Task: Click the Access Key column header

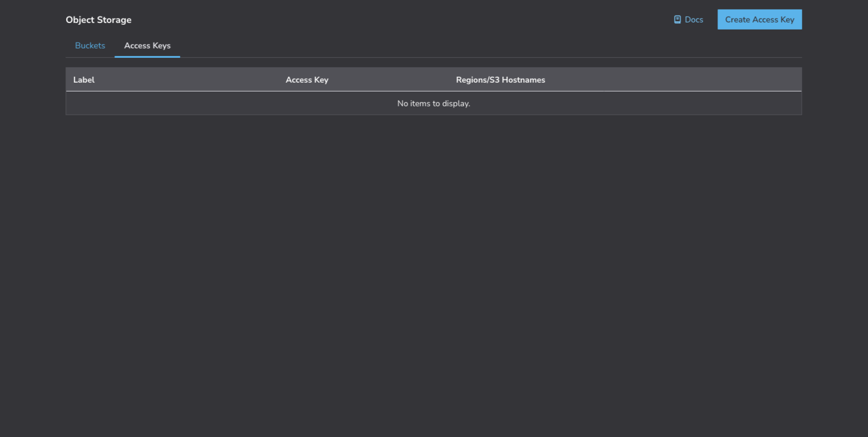Action: tap(307, 80)
